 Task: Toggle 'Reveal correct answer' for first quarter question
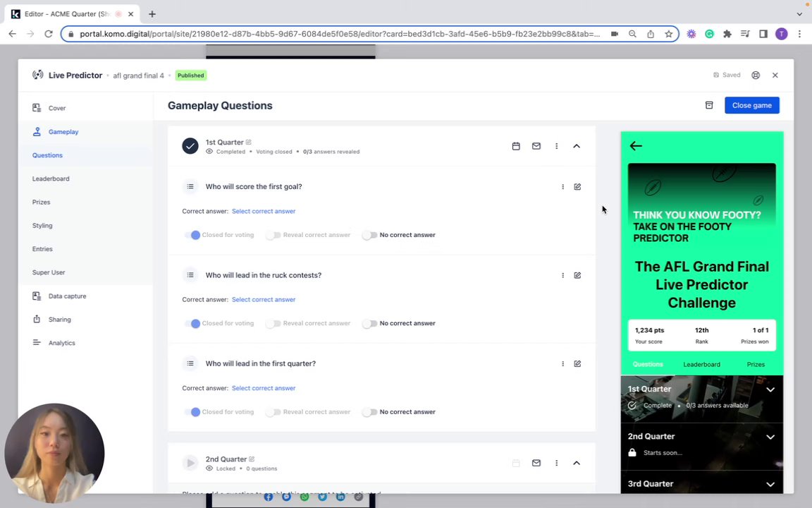point(273,412)
